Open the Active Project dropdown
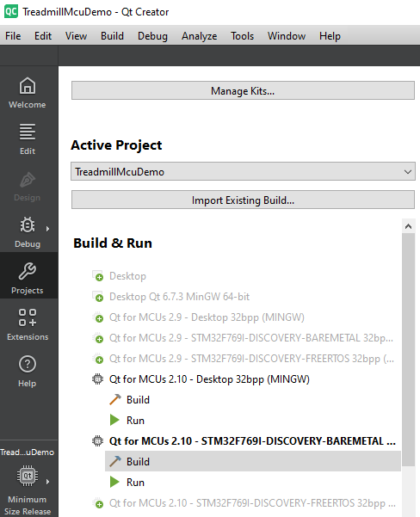The height and width of the screenshot is (517, 420). coord(243,171)
